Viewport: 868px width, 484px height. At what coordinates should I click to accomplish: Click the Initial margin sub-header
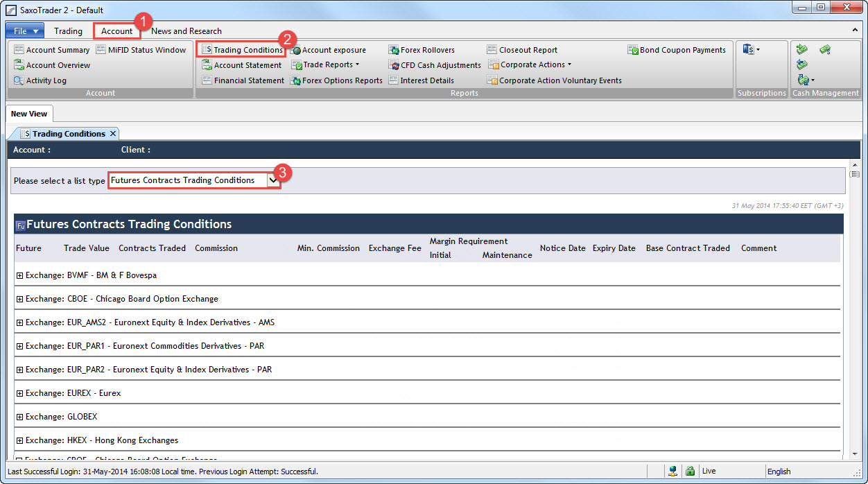click(440, 255)
